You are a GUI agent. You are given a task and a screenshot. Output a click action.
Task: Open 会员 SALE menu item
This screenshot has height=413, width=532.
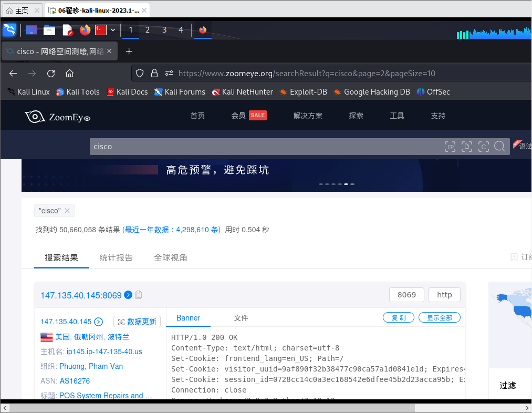[x=249, y=116]
